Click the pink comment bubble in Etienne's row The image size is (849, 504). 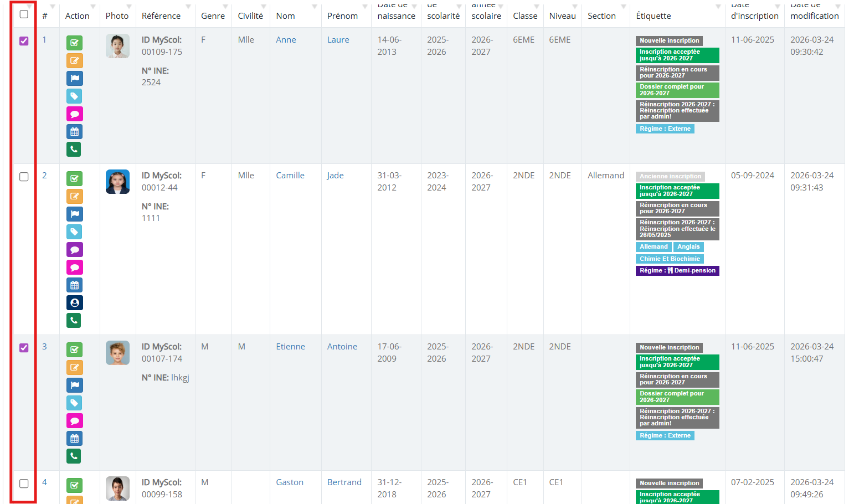point(74,421)
